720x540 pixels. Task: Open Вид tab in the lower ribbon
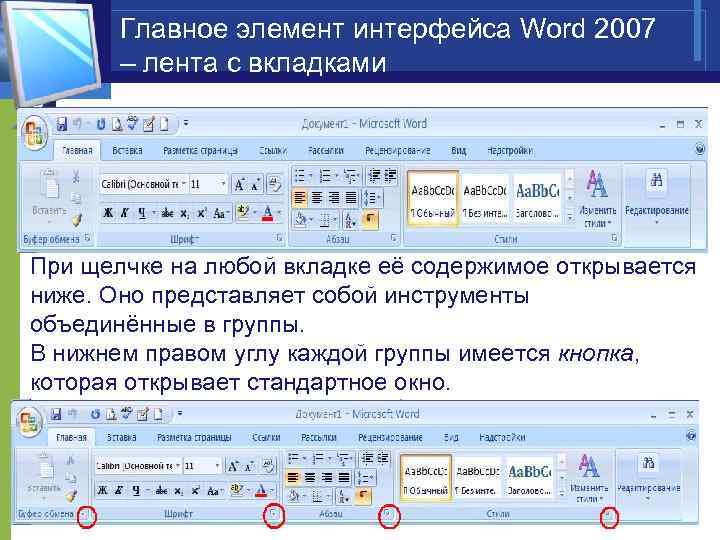click(451, 438)
